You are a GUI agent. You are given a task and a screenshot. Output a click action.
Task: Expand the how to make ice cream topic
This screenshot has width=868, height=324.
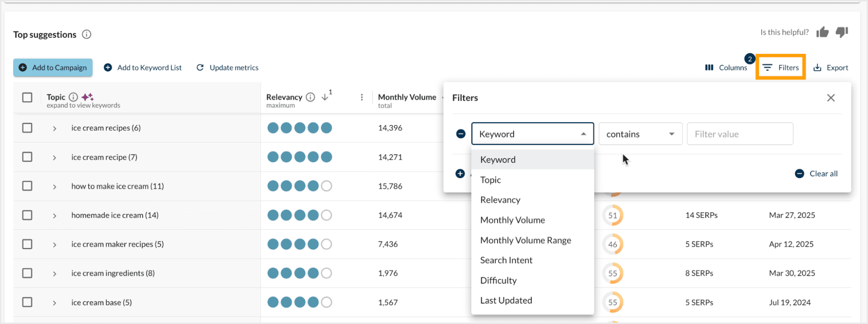(54, 187)
